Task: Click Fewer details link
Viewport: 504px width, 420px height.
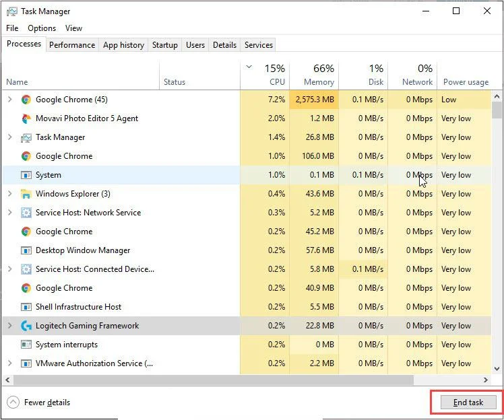Action: tap(47, 403)
